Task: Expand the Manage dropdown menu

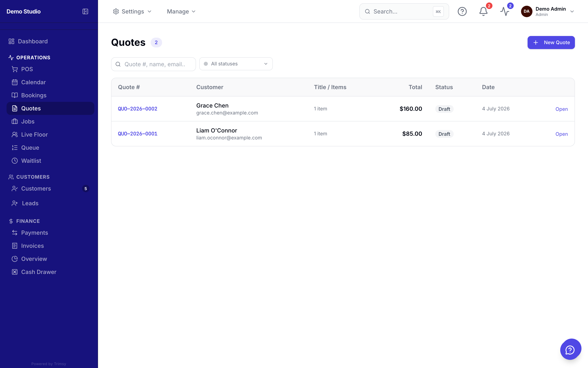Action: click(x=181, y=11)
